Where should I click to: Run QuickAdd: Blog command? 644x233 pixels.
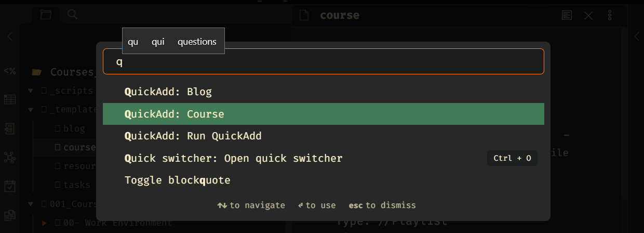324,92
